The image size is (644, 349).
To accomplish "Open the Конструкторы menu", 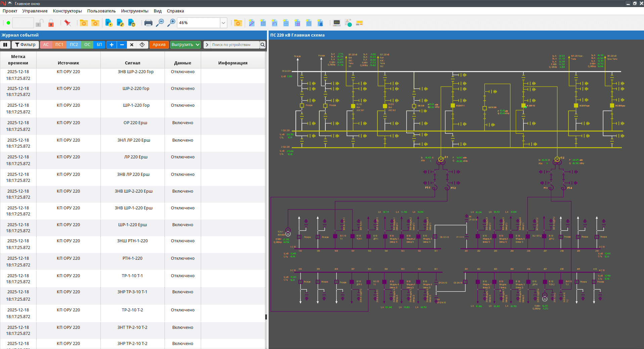I will coord(67,11).
